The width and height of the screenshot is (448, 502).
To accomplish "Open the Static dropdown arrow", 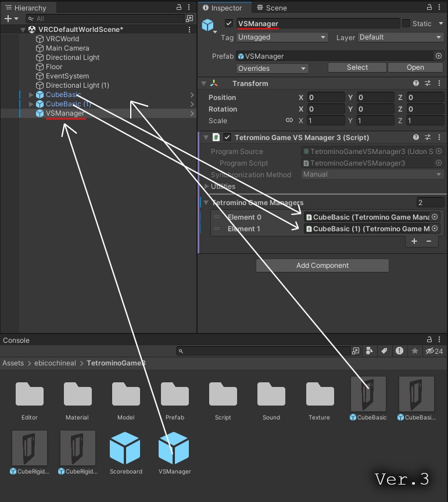I will tap(440, 23).
